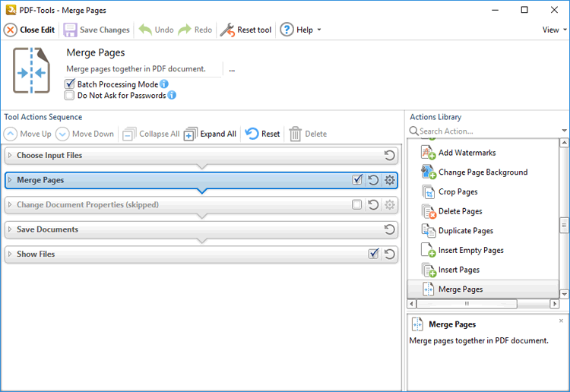Select Duplicate Pages in Actions Library
Screen dimensions: 570x392
pyautogui.click(x=465, y=231)
